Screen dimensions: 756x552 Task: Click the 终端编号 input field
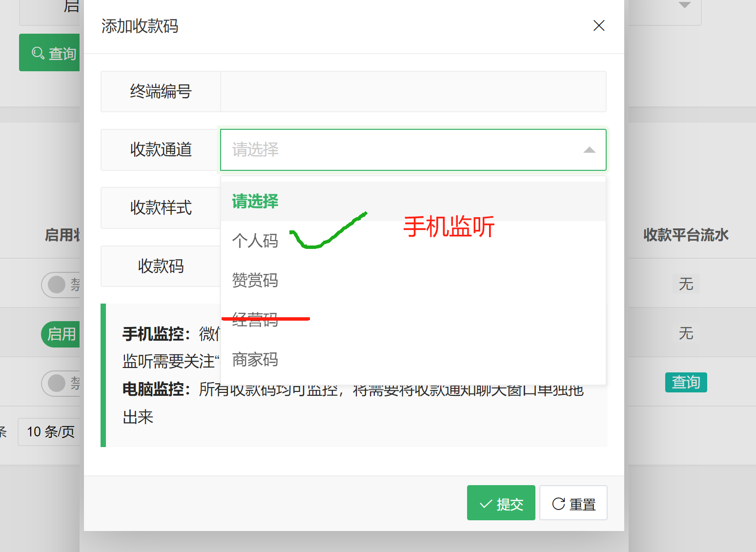[413, 92]
